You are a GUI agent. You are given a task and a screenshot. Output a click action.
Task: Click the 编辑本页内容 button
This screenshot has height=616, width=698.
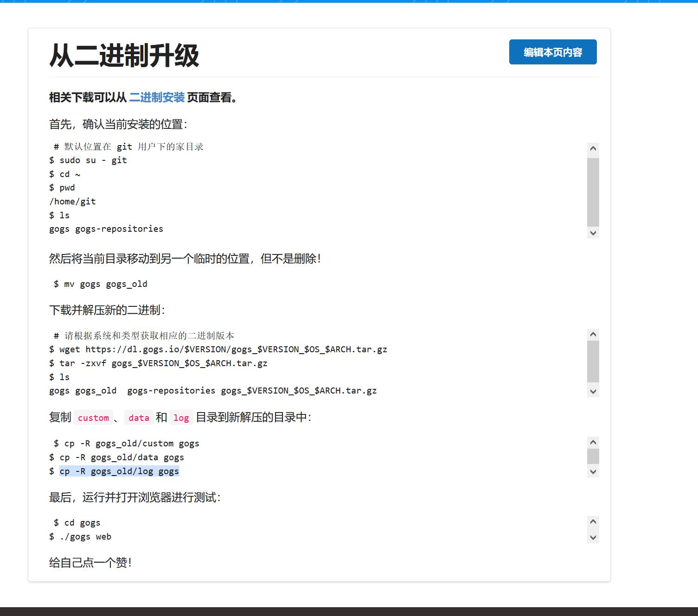[553, 52]
